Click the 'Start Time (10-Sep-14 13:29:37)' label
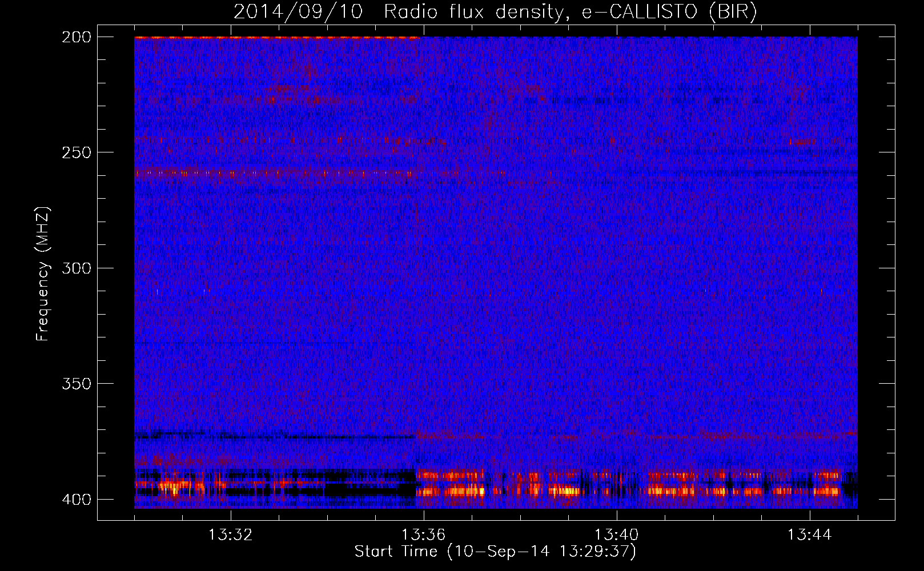Screen dimensions: 924x571 click(495, 552)
